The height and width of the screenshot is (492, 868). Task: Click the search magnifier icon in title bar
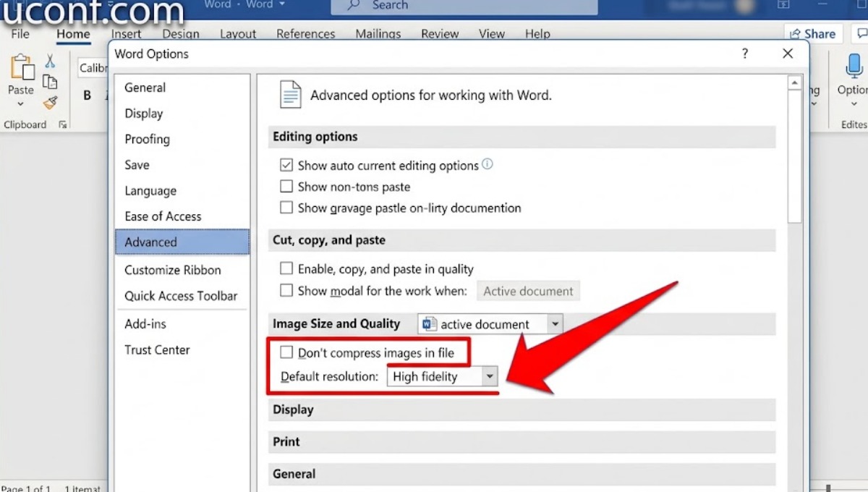pos(354,5)
